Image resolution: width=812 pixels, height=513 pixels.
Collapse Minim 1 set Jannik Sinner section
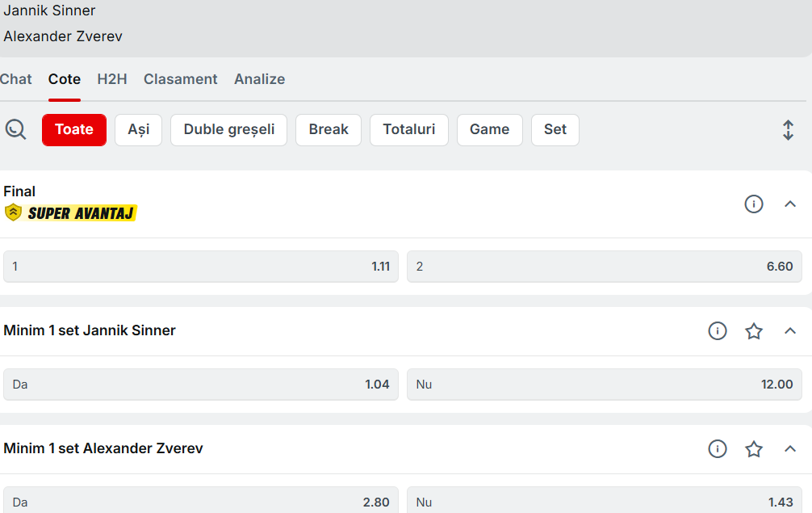click(x=790, y=330)
